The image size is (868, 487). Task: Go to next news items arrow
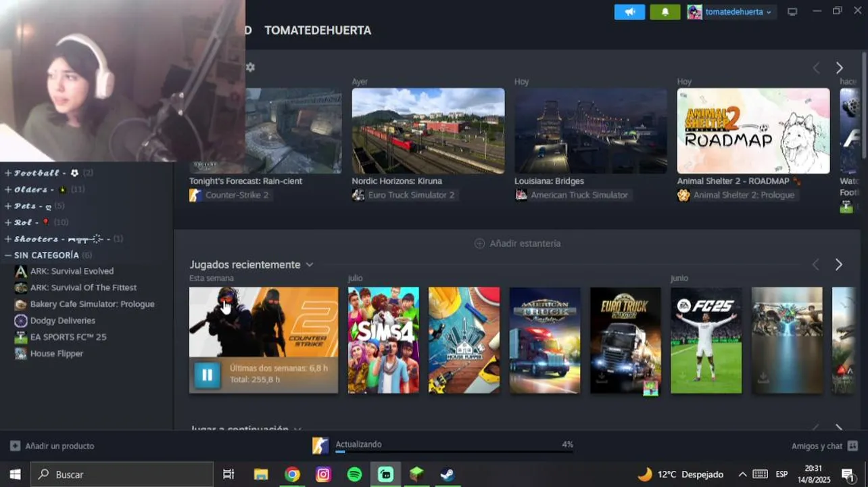(x=839, y=68)
